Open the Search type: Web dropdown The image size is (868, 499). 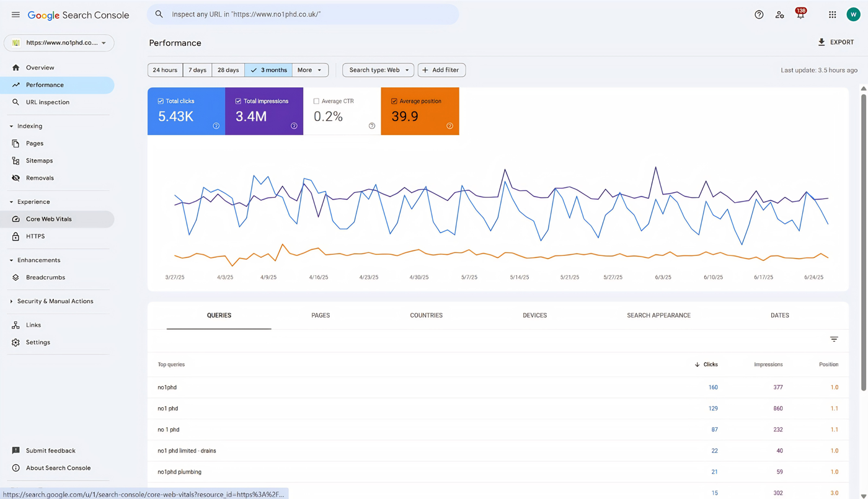click(x=378, y=70)
